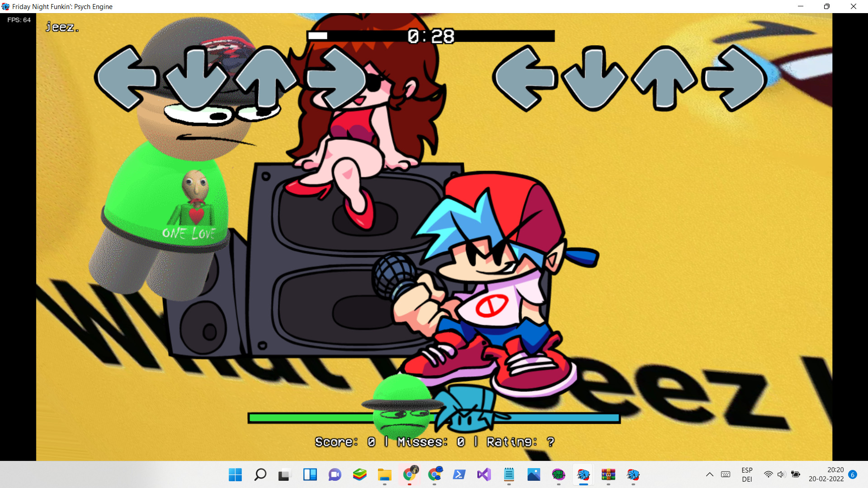Image resolution: width=868 pixels, height=488 pixels.
Task: Open the Widgets panel
Action: [x=310, y=474]
